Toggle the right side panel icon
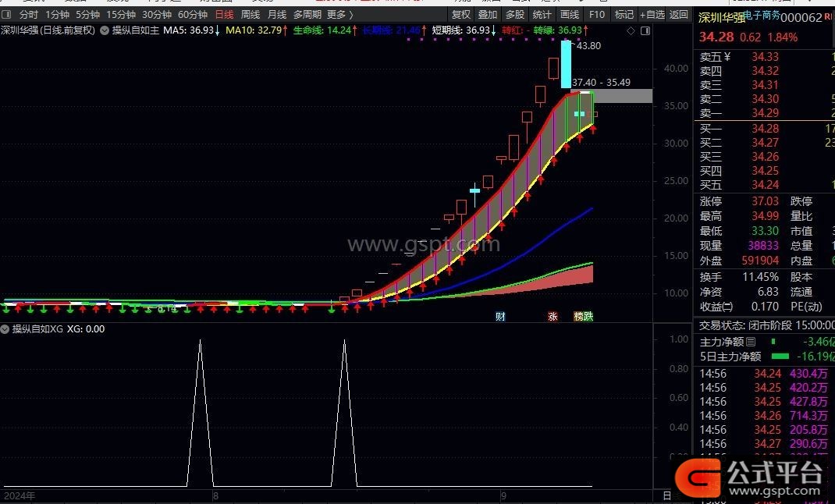835x504 pixels. (x=645, y=31)
